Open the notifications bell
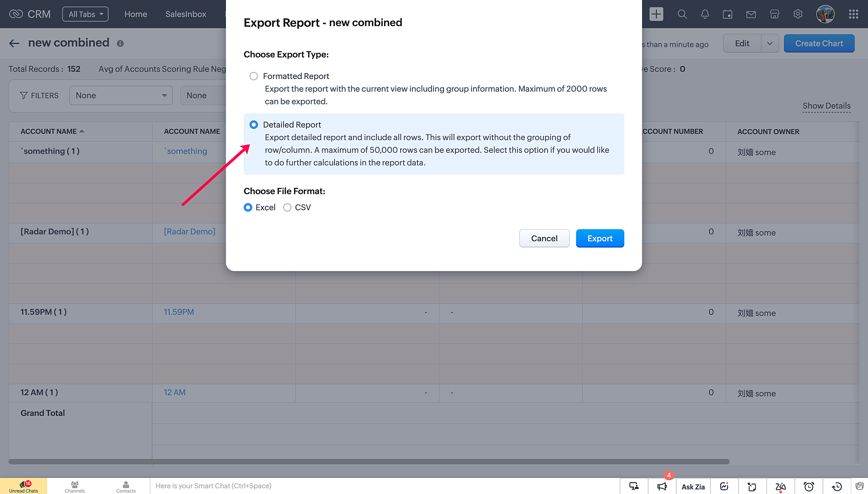868x494 pixels. pyautogui.click(x=705, y=14)
